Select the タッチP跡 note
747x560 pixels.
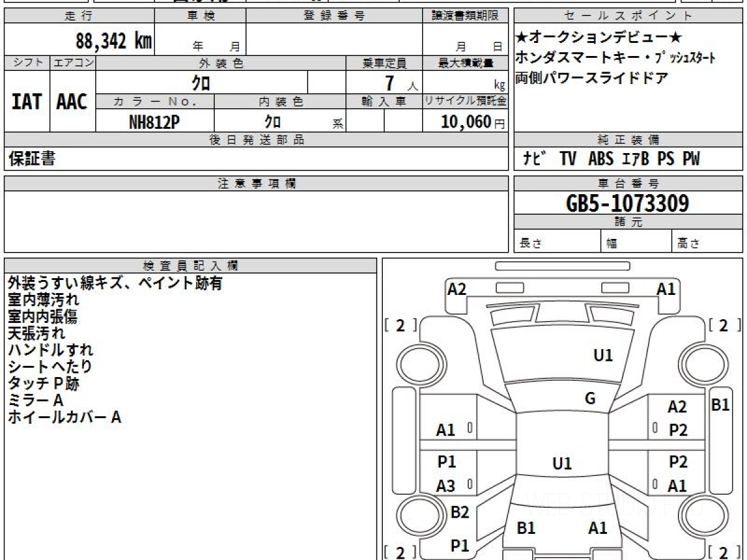click(44, 384)
